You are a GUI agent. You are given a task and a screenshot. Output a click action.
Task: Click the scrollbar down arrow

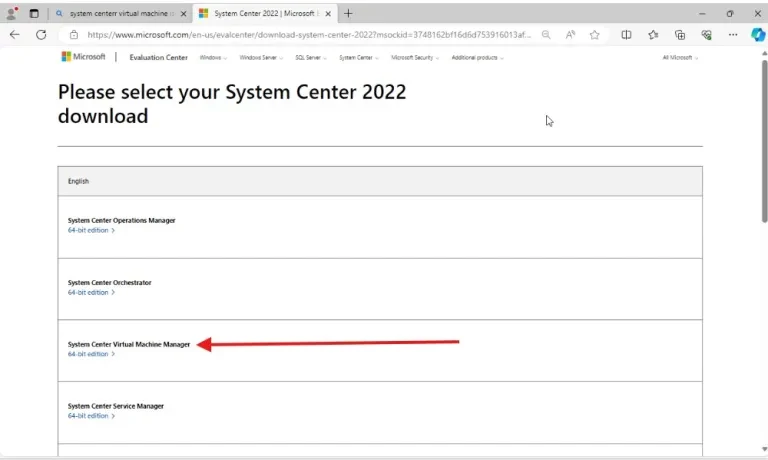(764, 449)
